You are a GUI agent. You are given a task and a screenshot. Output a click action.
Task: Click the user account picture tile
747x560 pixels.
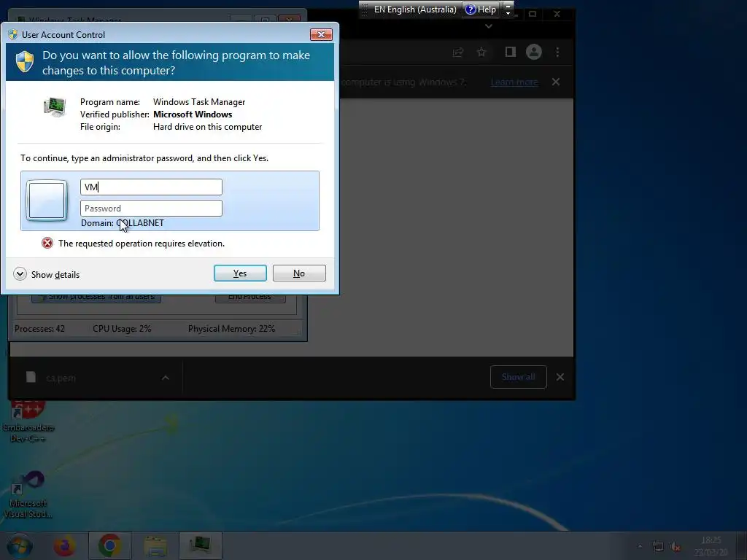pos(47,201)
